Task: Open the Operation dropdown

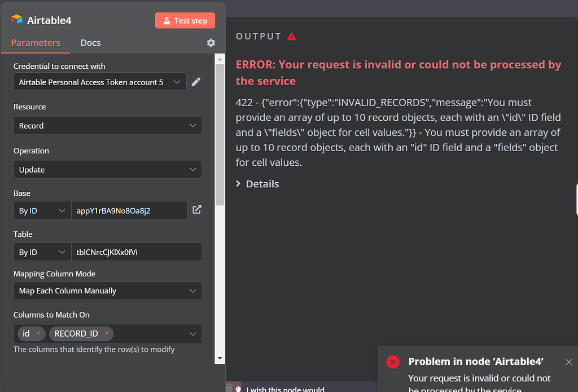Action: (x=107, y=169)
